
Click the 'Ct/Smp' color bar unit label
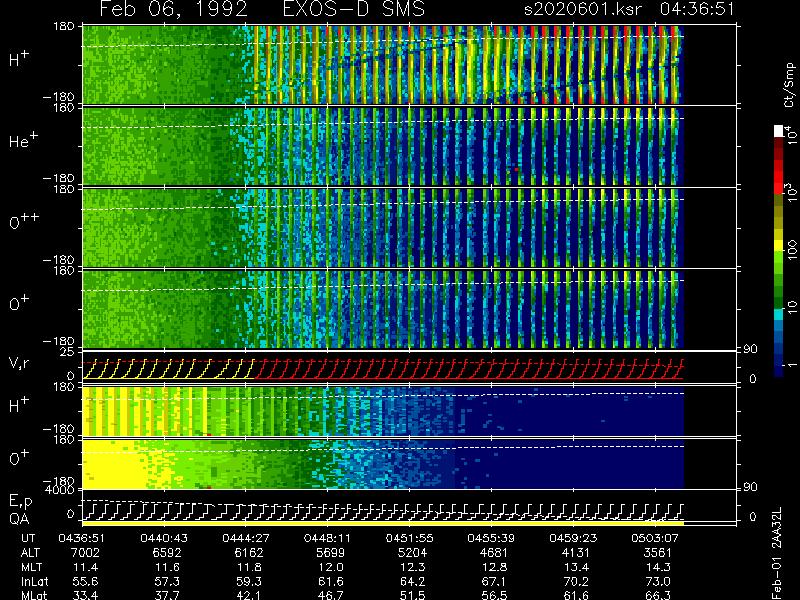(790, 85)
